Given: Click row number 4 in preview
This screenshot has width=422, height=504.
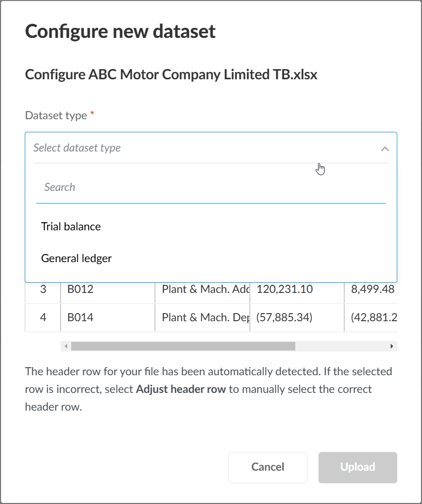Looking at the screenshot, I should [x=43, y=318].
